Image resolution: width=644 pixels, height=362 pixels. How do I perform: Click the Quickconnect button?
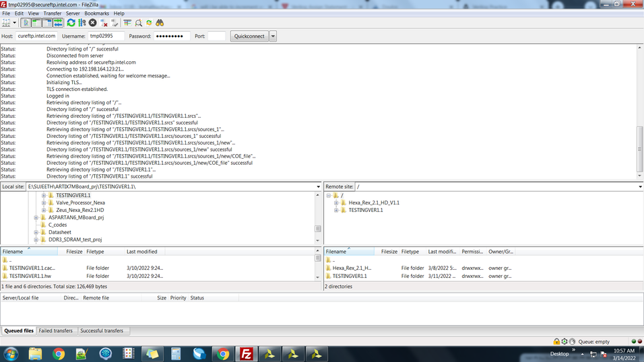tap(249, 36)
